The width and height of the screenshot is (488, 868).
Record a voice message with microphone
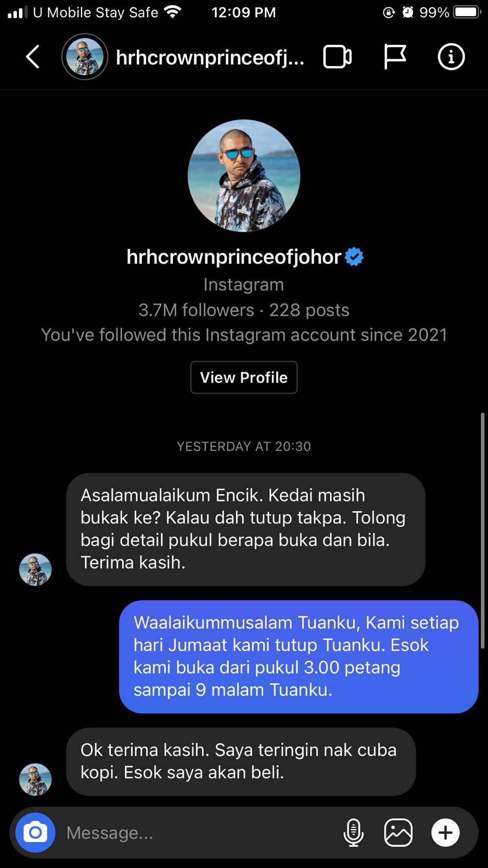click(353, 832)
